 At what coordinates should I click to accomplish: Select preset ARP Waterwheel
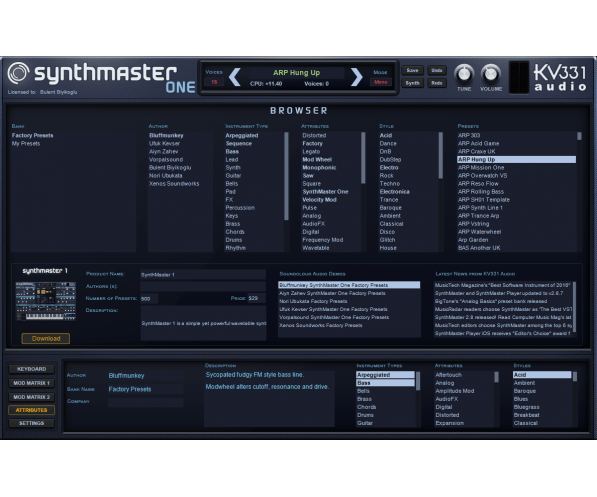[x=479, y=232]
